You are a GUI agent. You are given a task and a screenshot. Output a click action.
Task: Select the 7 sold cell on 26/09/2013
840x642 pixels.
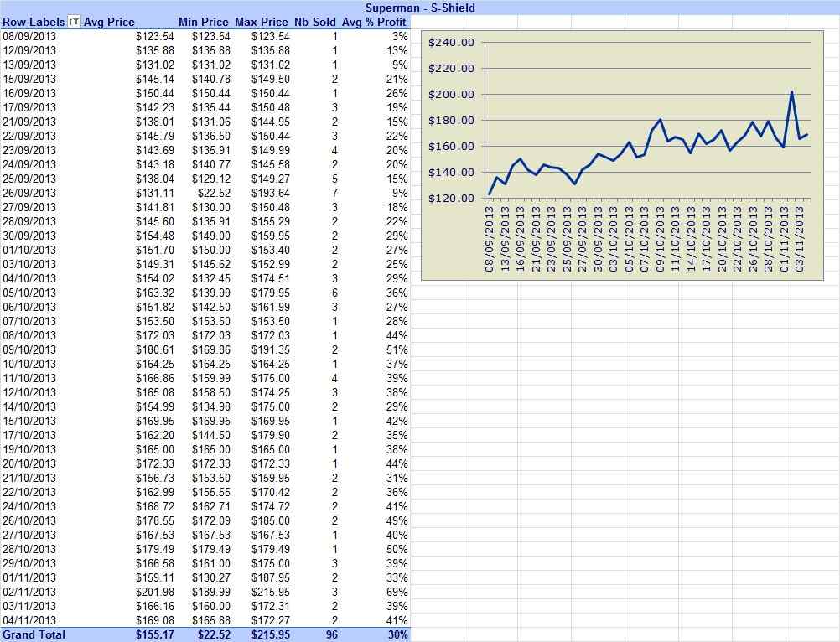(334, 193)
